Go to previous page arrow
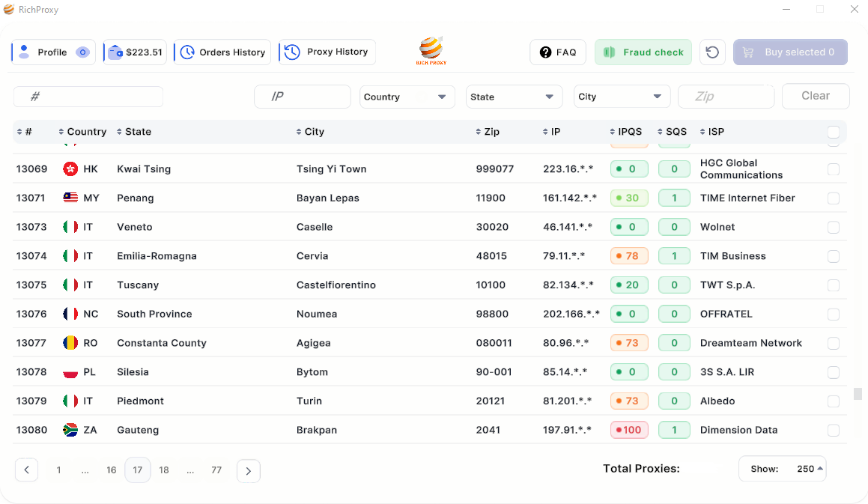 [26, 470]
